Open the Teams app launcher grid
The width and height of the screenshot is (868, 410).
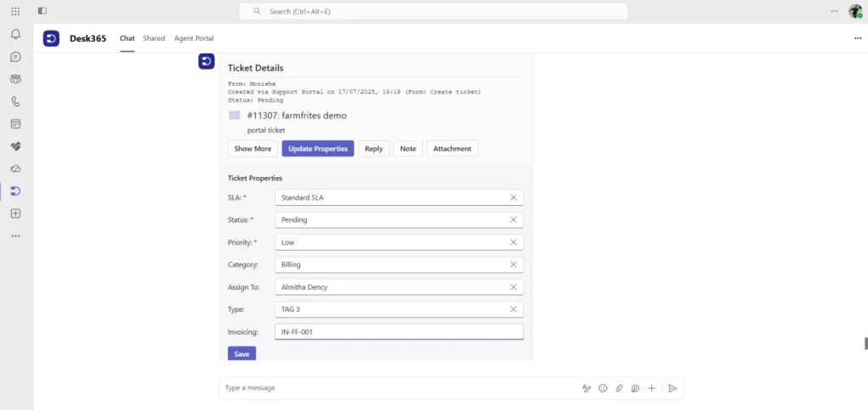pyautogui.click(x=15, y=11)
